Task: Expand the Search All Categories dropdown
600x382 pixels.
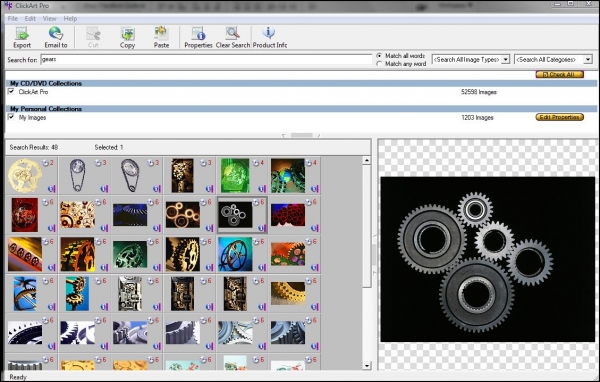Action: pos(588,59)
